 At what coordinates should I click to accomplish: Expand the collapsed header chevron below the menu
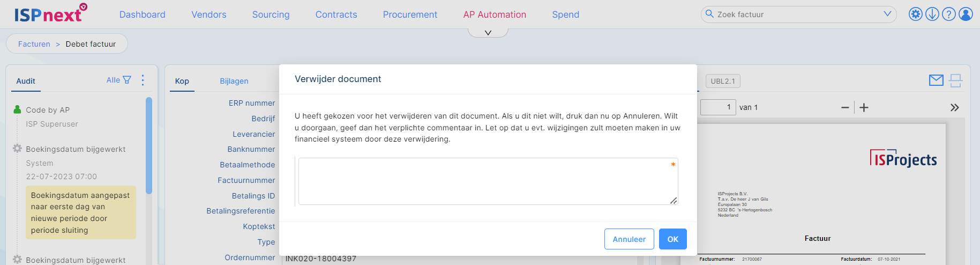(488, 33)
